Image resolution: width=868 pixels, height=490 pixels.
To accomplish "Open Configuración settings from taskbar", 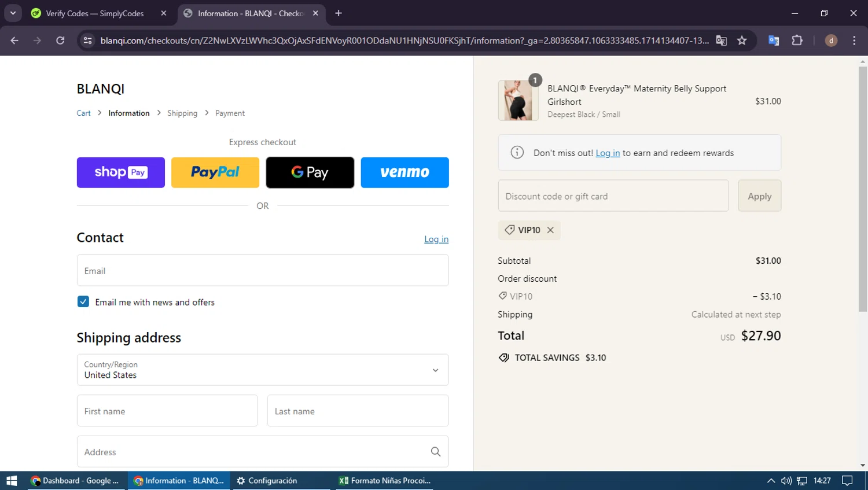I will pyautogui.click(x=281, y=481).
